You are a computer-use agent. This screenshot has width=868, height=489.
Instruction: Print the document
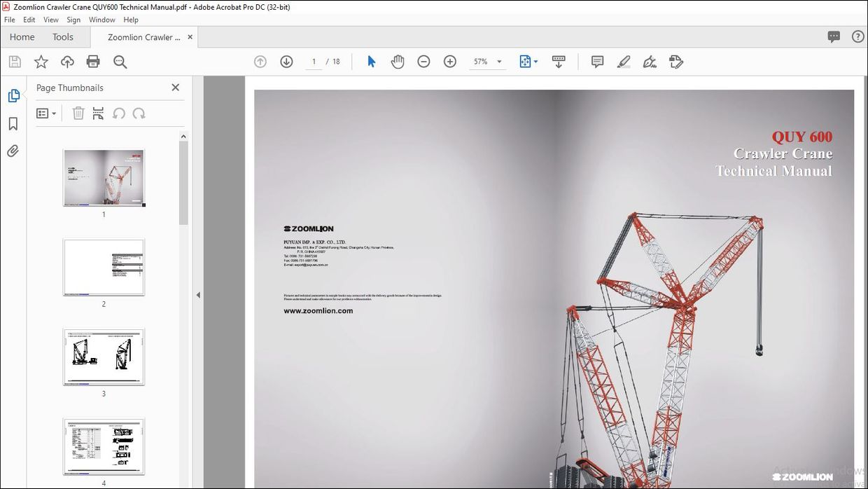pyautogui.click(x=93, y=62)
